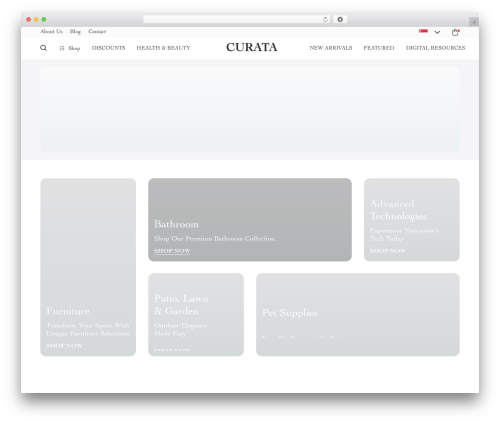
Task: Click the Advanced Technologies heading
Action: (398, 210)
